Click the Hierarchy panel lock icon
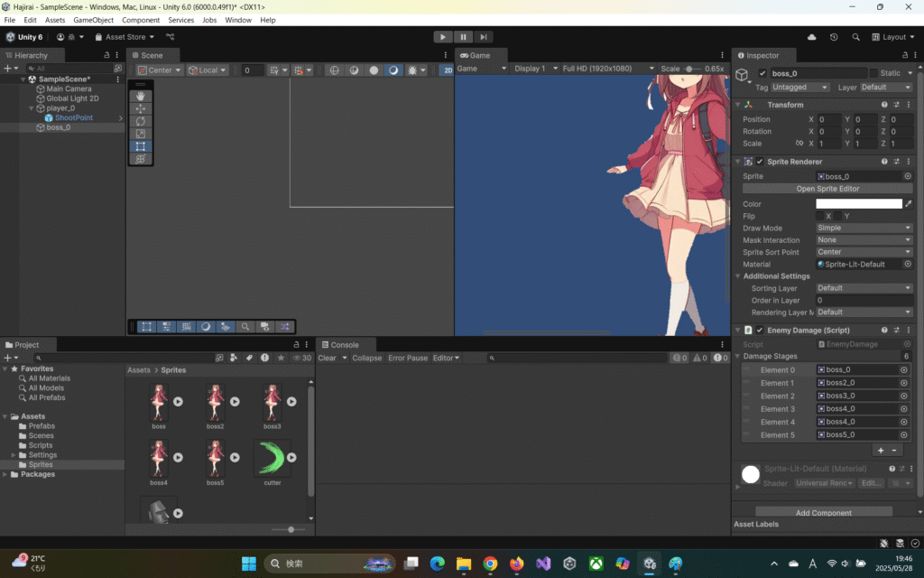924x578 pixels. (106, 55)
